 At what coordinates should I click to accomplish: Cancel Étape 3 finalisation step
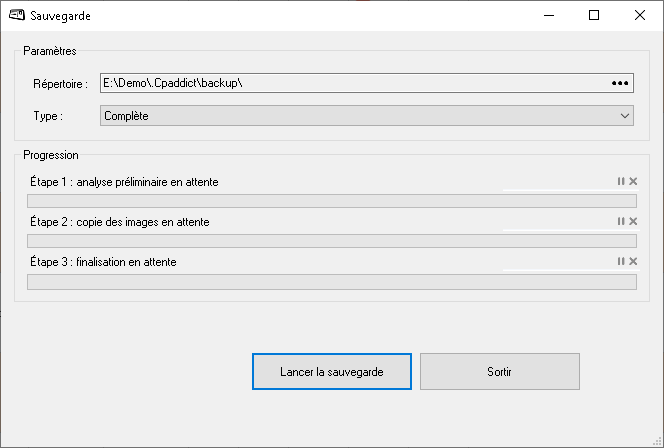pyautogui.click(x=632, y=261)
